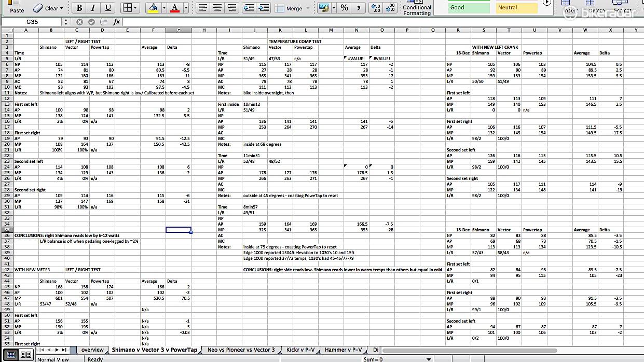This screenshot has width=644, height=362.
Task: Click the 'bike inside overnight, then' cell
Action: [269, 93]
